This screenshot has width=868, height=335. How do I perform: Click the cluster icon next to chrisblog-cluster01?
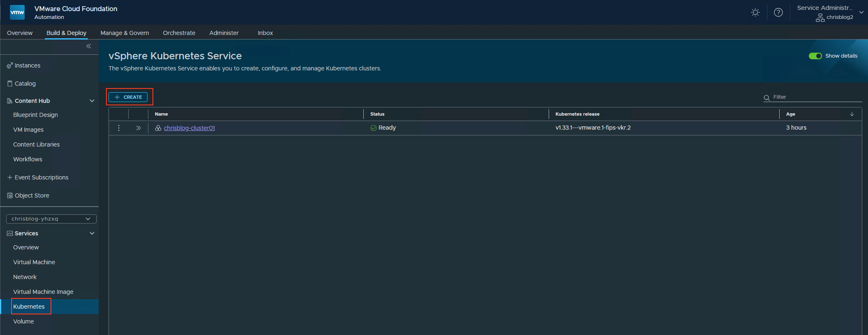(158, 128)
